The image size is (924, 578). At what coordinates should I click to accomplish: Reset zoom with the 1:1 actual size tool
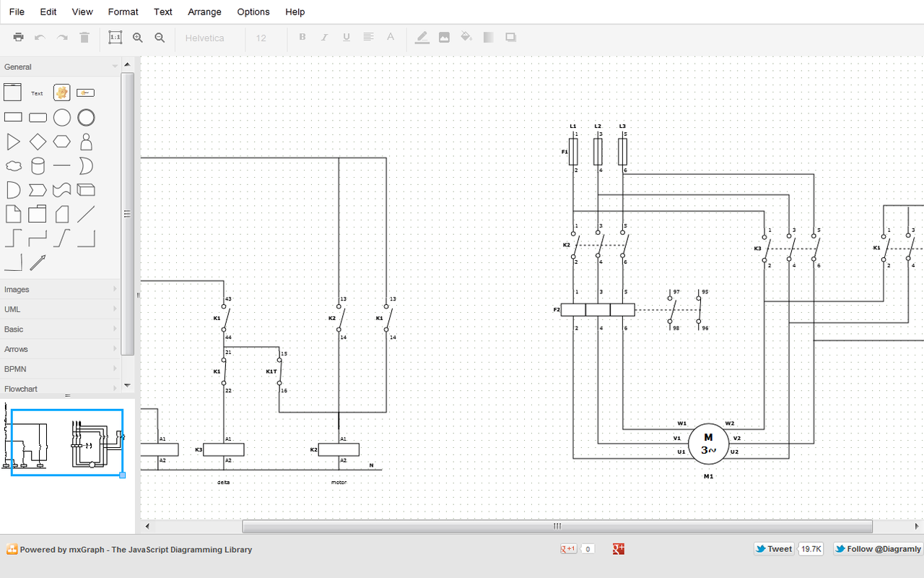pyautogui.click(x=115, y=37)
